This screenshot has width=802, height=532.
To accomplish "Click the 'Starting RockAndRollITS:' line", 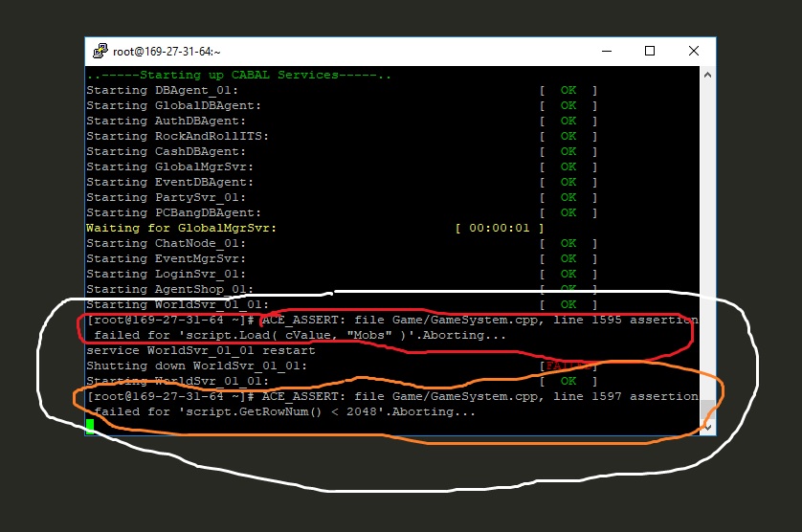I will point(177,137).
